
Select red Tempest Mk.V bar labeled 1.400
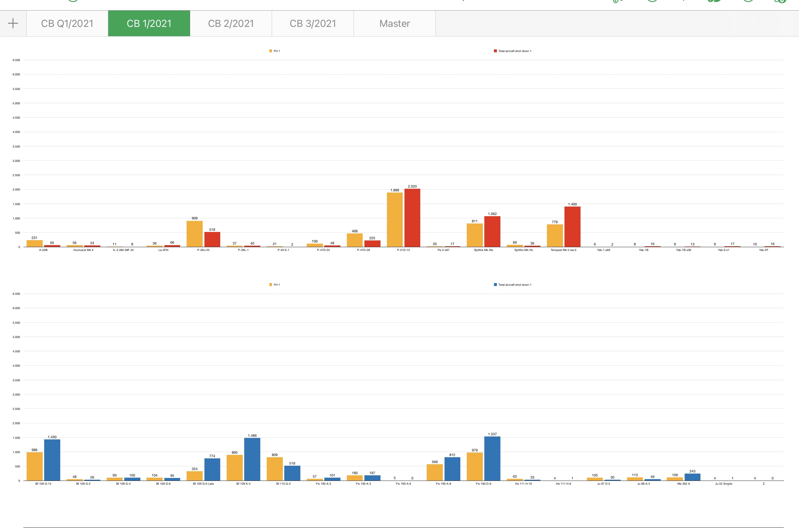pyautogui.click(x=572, y=227)
